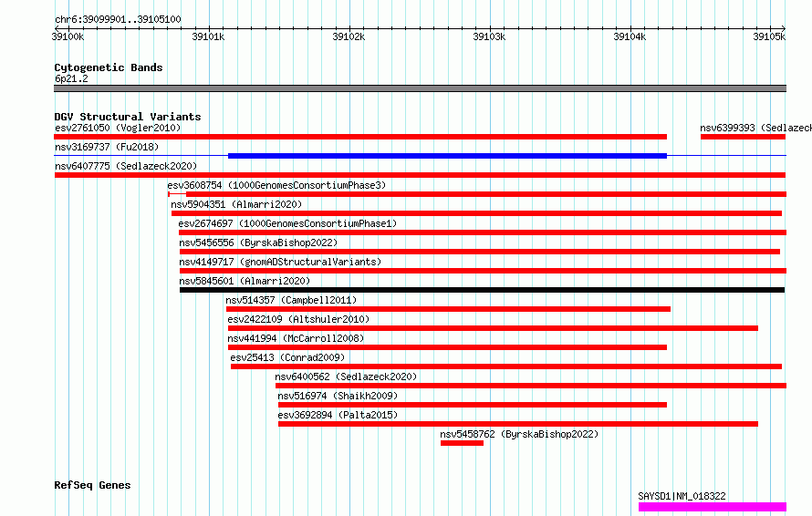
Task: Click the gray 6p21.2 cytogenetic band bar
Action: (x=420, y=88)
